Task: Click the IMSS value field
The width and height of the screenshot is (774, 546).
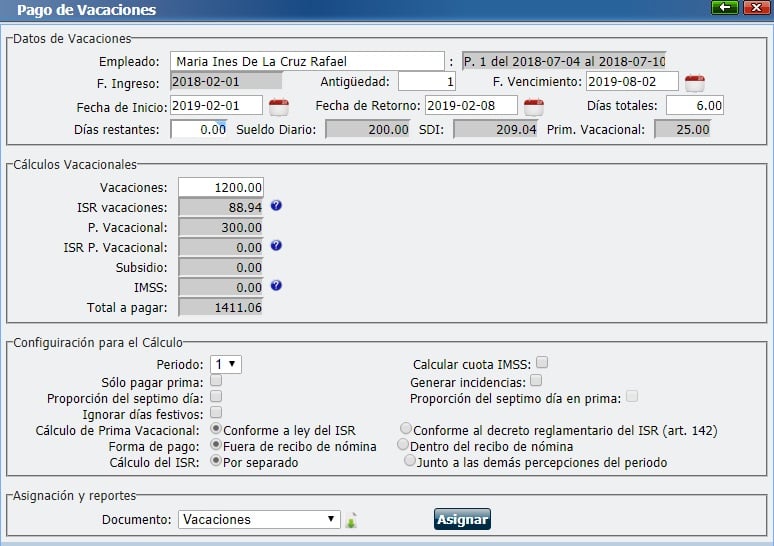Action: pyautogui.click(x=221, y=287)
